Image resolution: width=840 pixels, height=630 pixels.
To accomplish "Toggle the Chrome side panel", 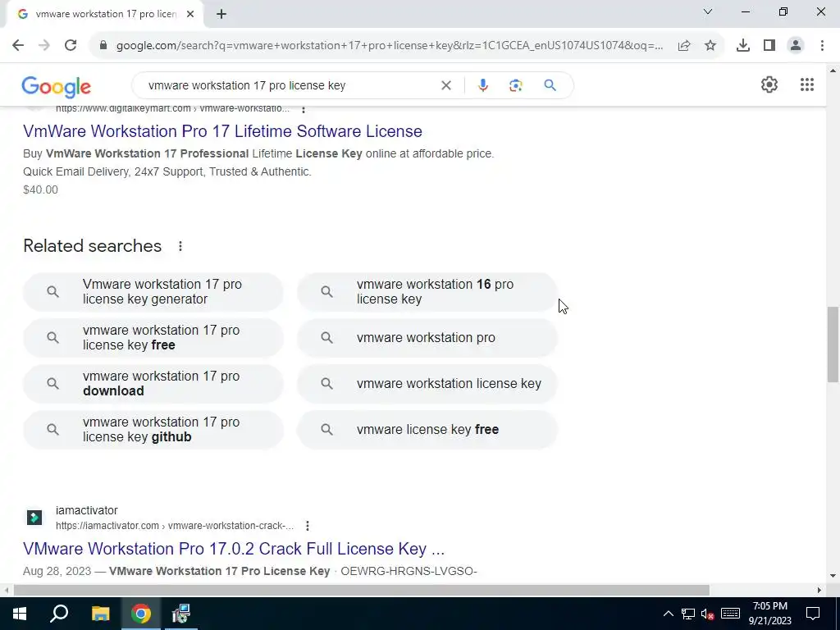I will [769, 46].
